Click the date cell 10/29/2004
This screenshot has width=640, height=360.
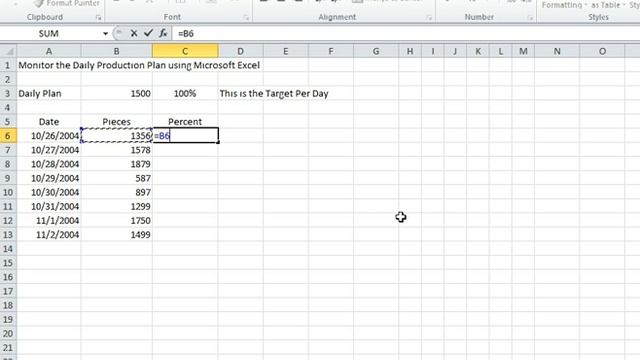tap(49, 178)
